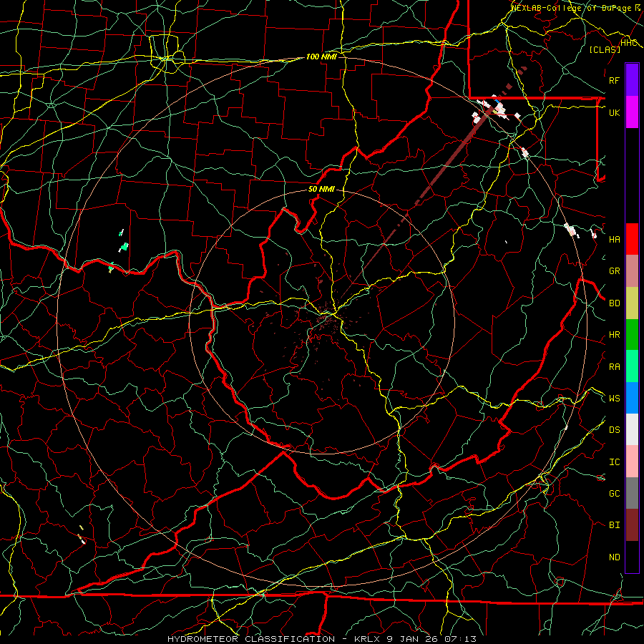Pick the light green RA swatch
This screenshot has height=644, width=644.
632,366
